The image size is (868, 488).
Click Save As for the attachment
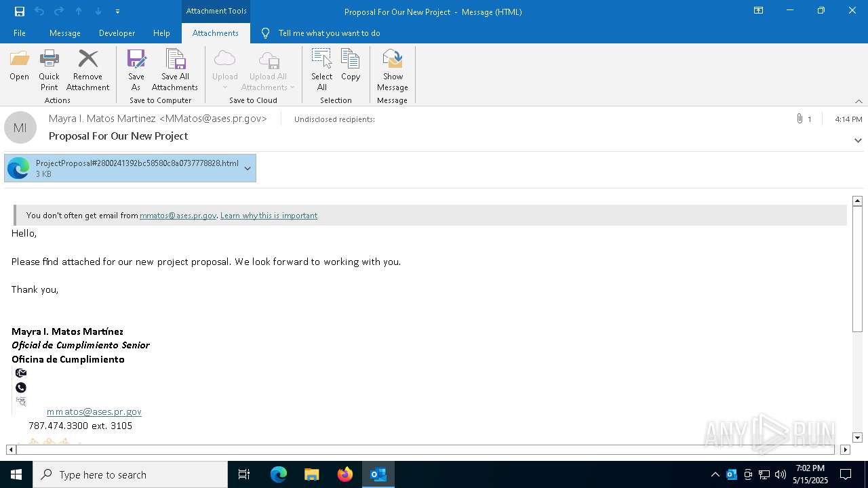(x=136, y=70)
